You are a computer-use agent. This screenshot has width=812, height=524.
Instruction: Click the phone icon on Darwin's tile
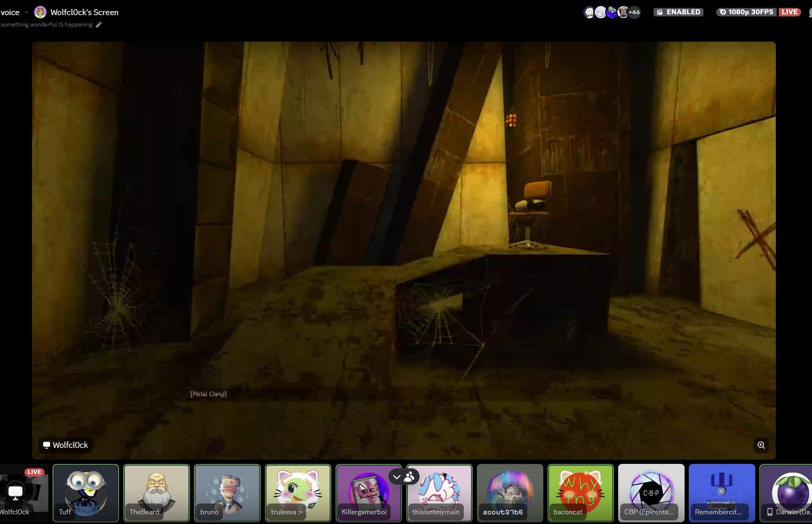pyautogui.click(x=770, y=512)
